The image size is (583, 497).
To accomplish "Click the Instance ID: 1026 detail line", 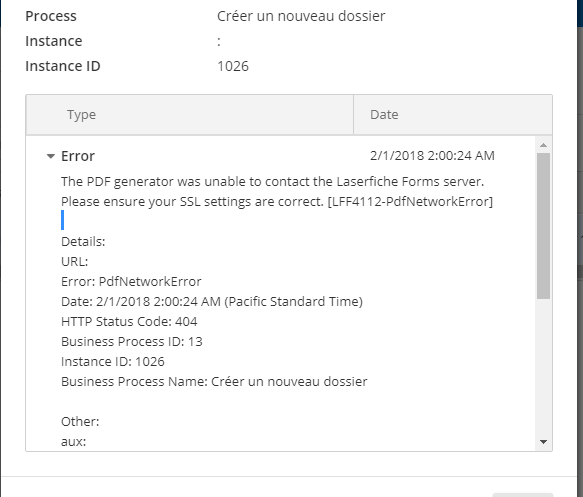I will [113, 362].
